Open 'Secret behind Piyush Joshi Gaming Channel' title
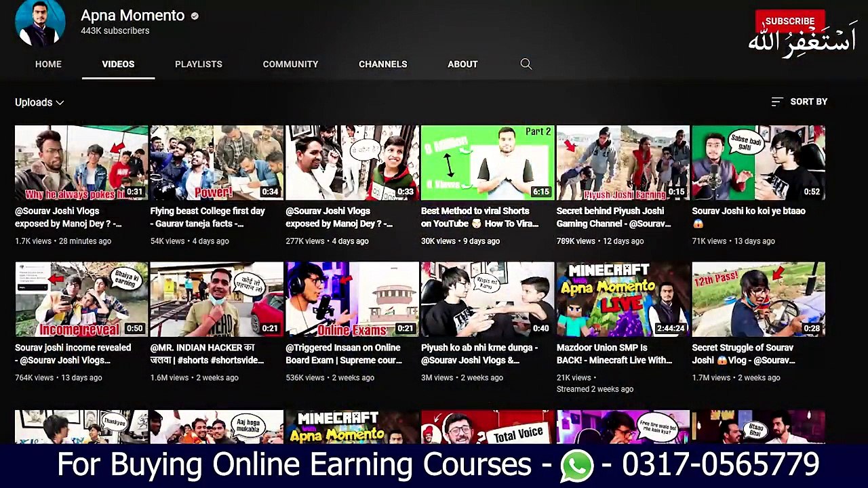The image size is (868, 488). pos(614,218)
